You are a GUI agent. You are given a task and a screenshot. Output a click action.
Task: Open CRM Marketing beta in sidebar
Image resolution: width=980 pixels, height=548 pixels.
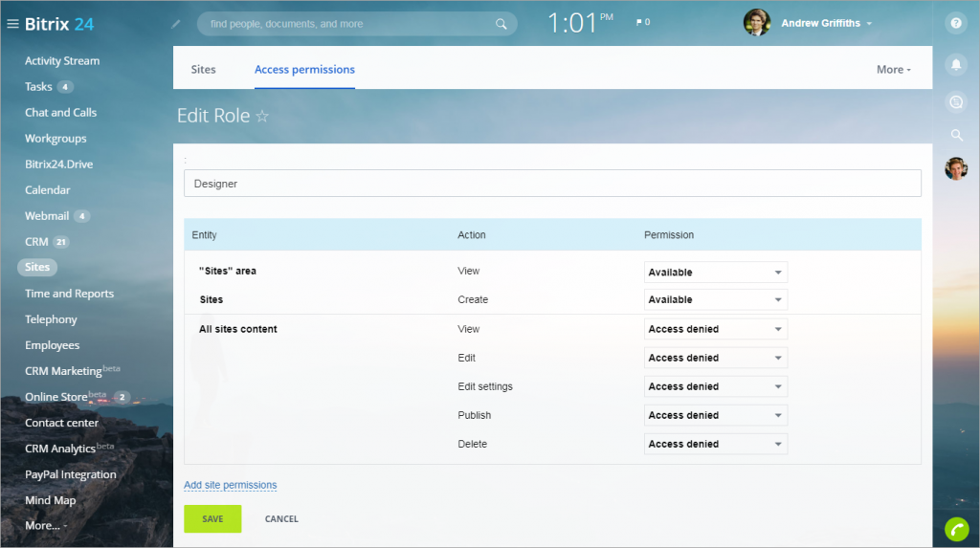tap(72, 370)
